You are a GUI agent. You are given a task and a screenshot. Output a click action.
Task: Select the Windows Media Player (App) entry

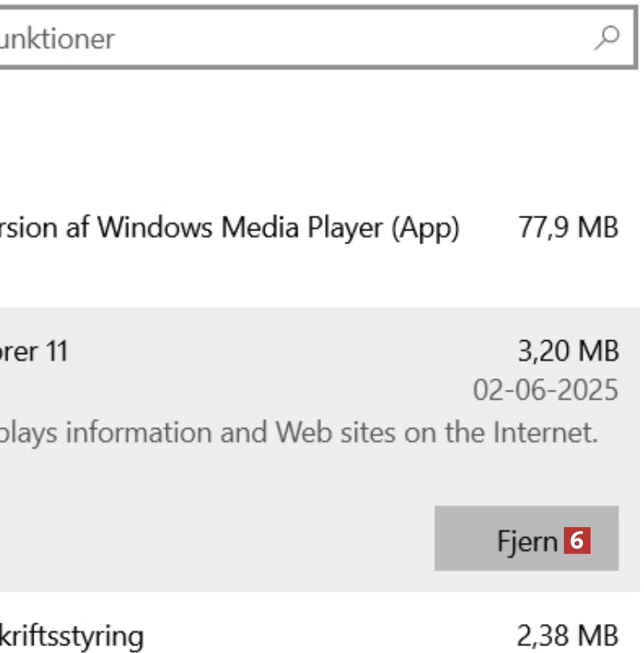pos(229,227)
